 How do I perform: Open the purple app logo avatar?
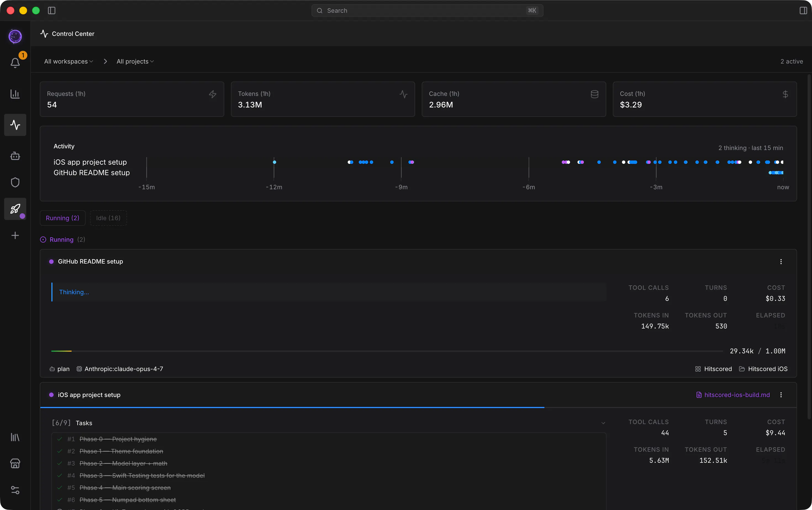15,36
